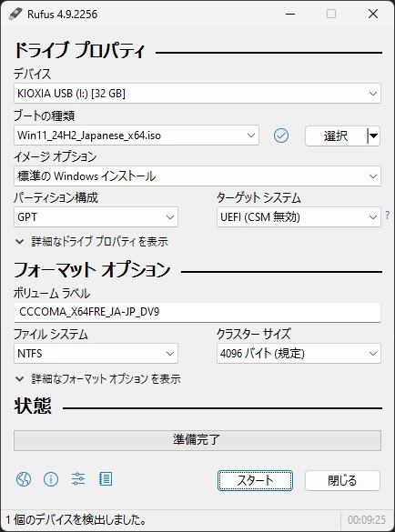
Task: Click the Rufus USB drive title icon
Action: coord(15,14)
